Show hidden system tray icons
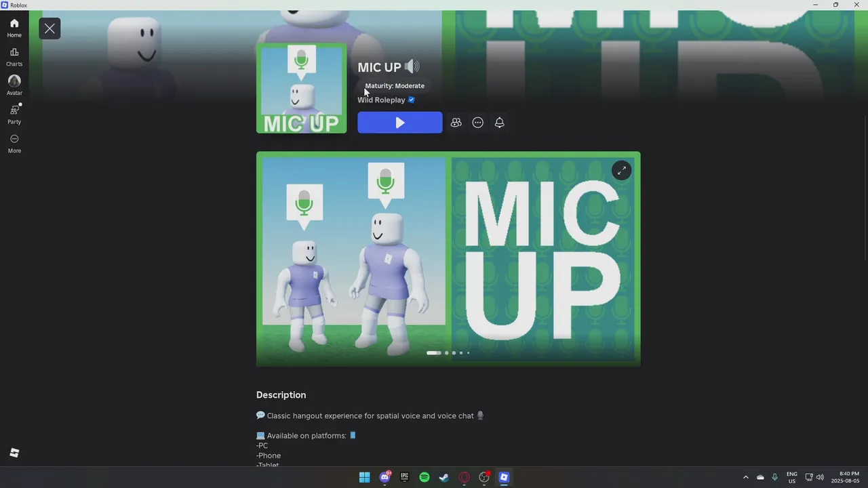Image resolution: width=868 pixels, height=488 pixels. point(746,477)
